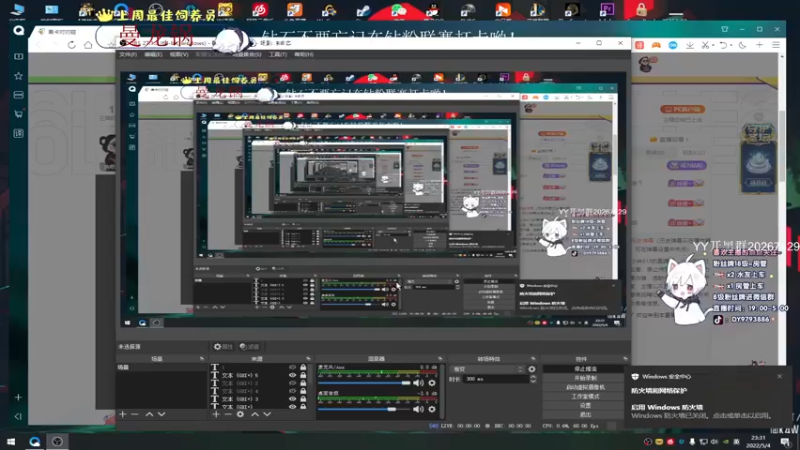Image resolution: width=800 pixels, height=450 pixels.
Task: Mute the 麦克风/Aux speaker icon
Action: coord(418,383)
